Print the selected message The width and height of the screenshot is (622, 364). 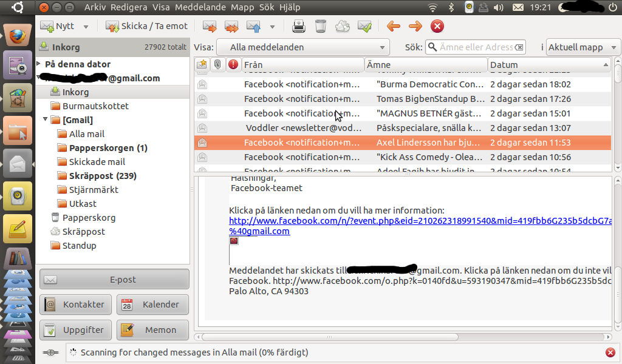pos(299,27)
